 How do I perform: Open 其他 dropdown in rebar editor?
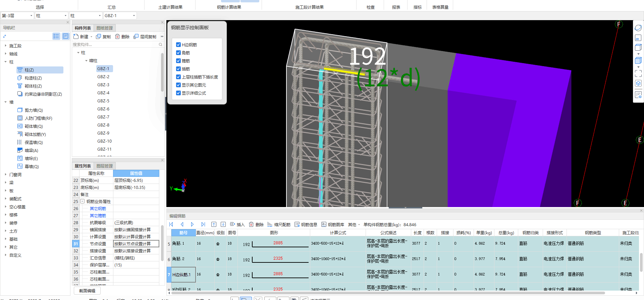354,224
